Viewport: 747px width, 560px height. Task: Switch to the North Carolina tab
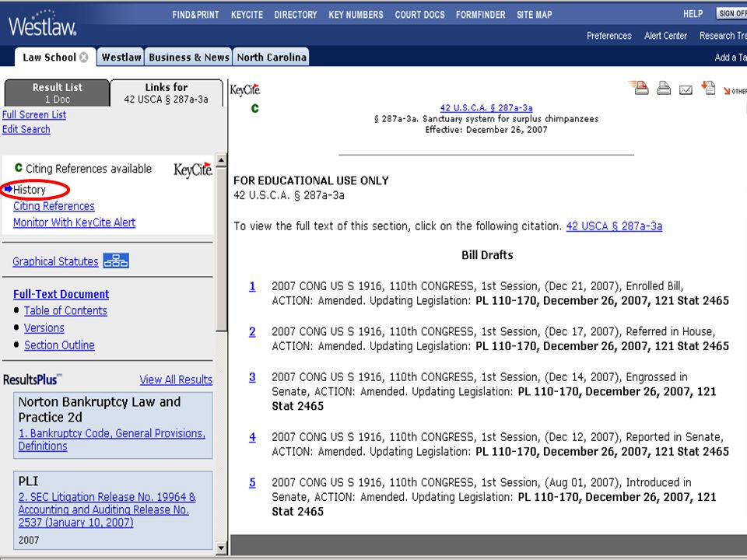[x=272, y=57]
